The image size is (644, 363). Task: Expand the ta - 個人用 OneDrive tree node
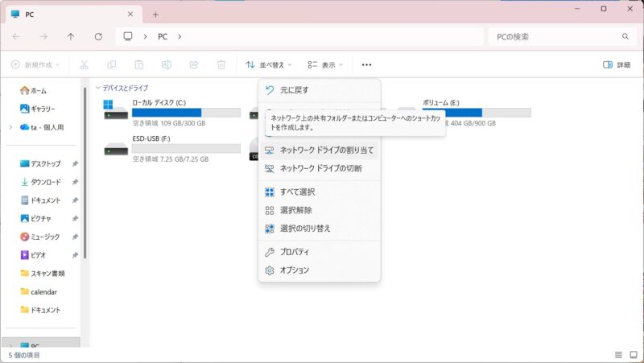coord(10,127)
